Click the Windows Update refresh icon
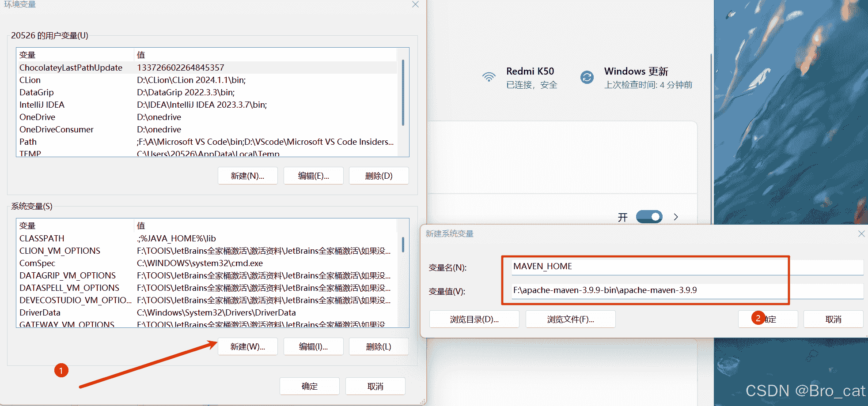This screenshot has width=868, height=406. 587,77
